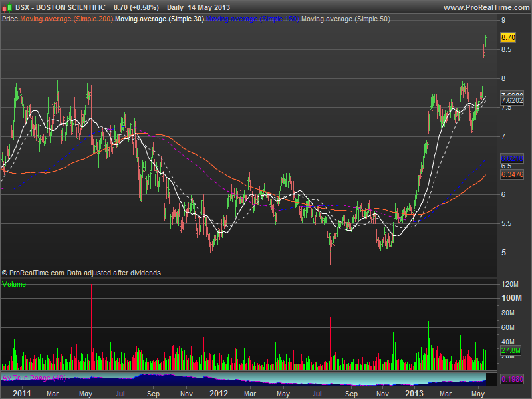Click the 2013 label on time axis
This screenshot has width=532, height=399.
coord(414,394)
